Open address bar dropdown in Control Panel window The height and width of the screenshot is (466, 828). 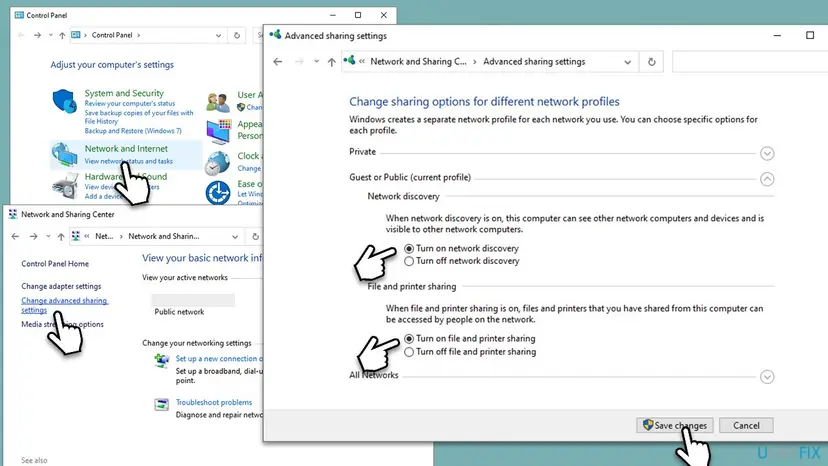(218, 35)
